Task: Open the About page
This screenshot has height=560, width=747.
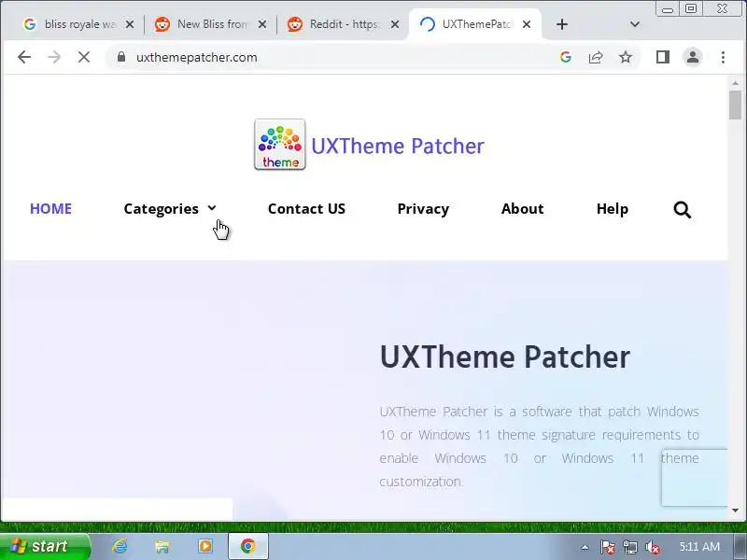Action: [x=522, y=208]
